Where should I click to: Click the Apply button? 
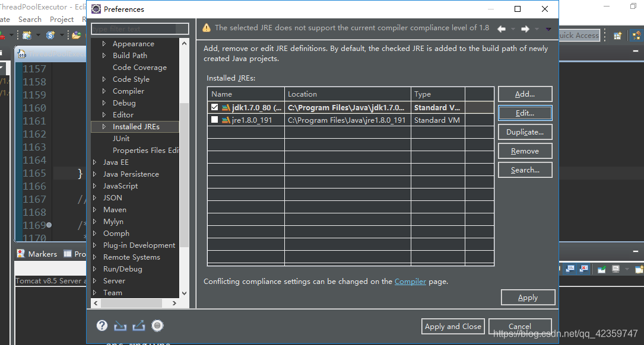click(528, 298)
